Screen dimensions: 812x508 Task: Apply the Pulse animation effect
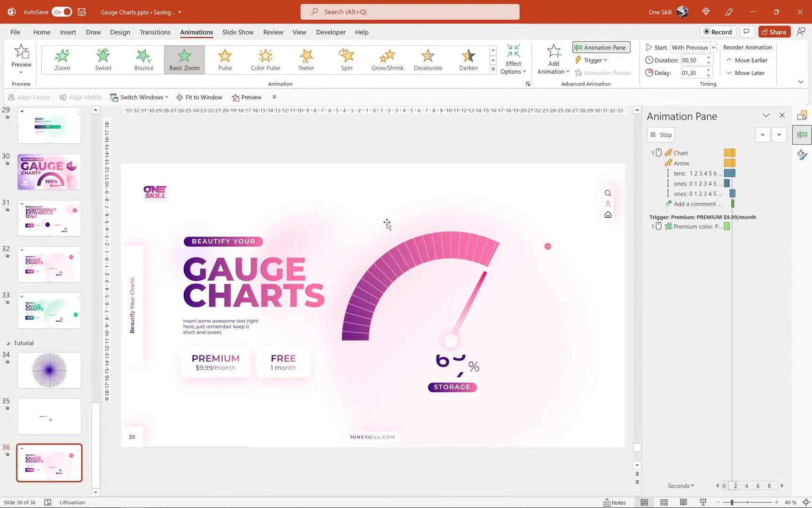pyautogui.click(x=225, y=59)
